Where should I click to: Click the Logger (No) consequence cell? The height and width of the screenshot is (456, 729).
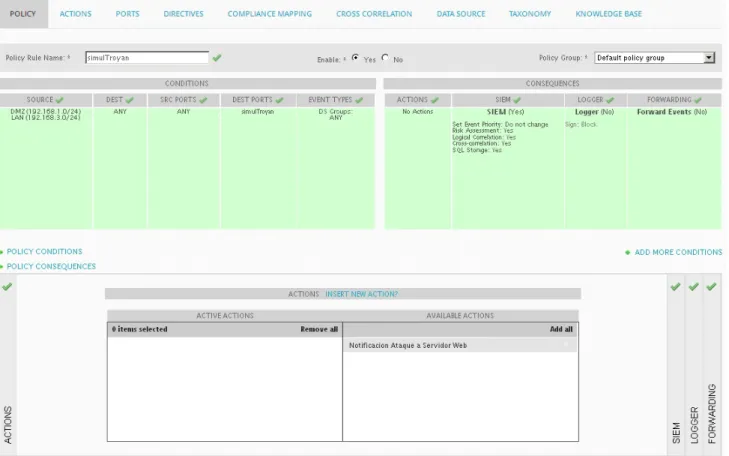point(594,112)
